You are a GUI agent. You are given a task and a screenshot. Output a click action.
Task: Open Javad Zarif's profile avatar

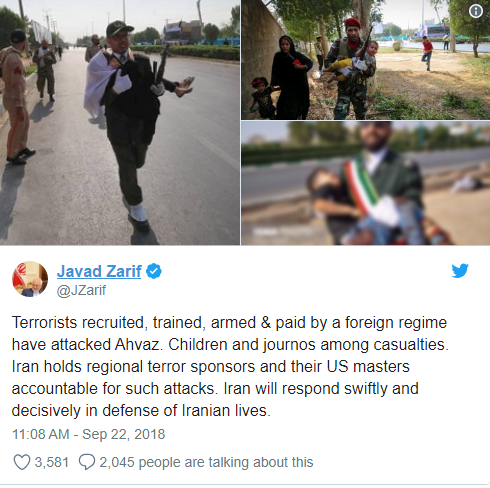pos(30,279)
